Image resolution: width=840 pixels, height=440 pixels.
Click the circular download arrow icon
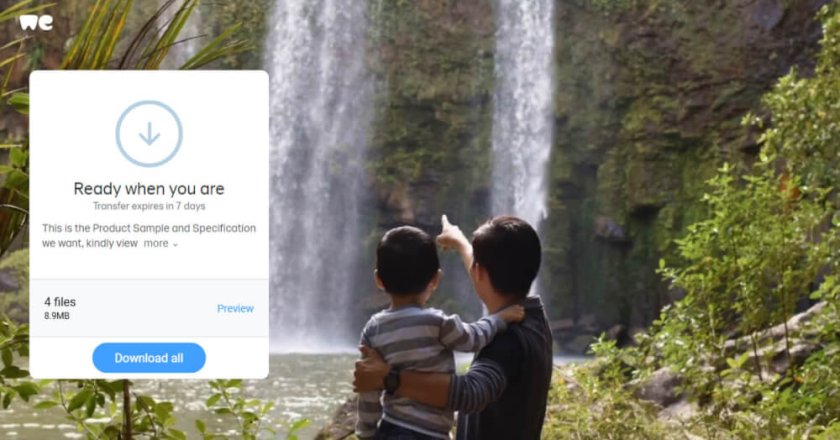click(149, 134)
